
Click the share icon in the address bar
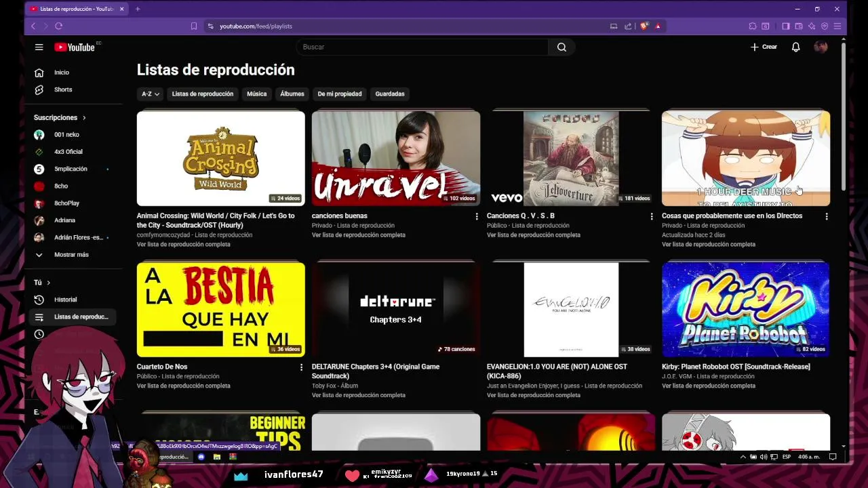pos(628,26)
